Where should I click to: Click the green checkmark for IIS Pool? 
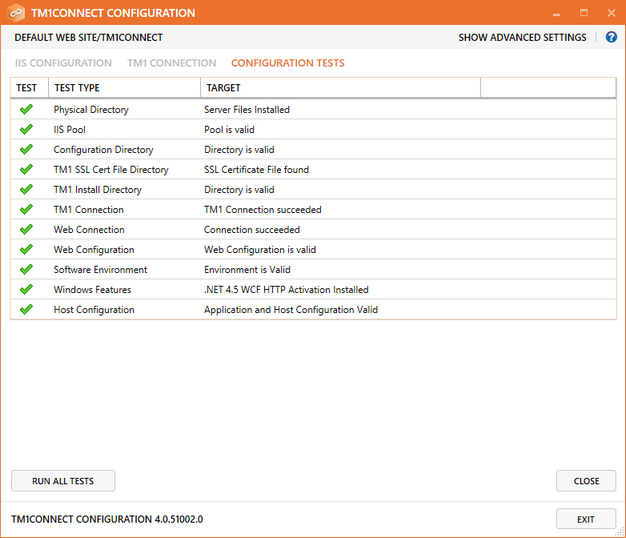point(26,129)
